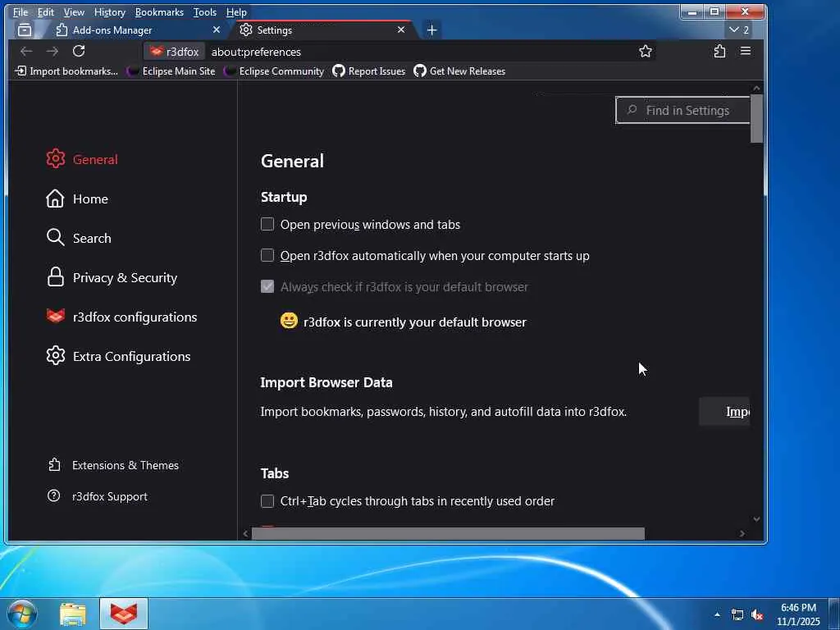Screen dimensions: 840x630
Task: Open Extensions & Themes puzzle icon in sidebar
Action: coord(54,465)
